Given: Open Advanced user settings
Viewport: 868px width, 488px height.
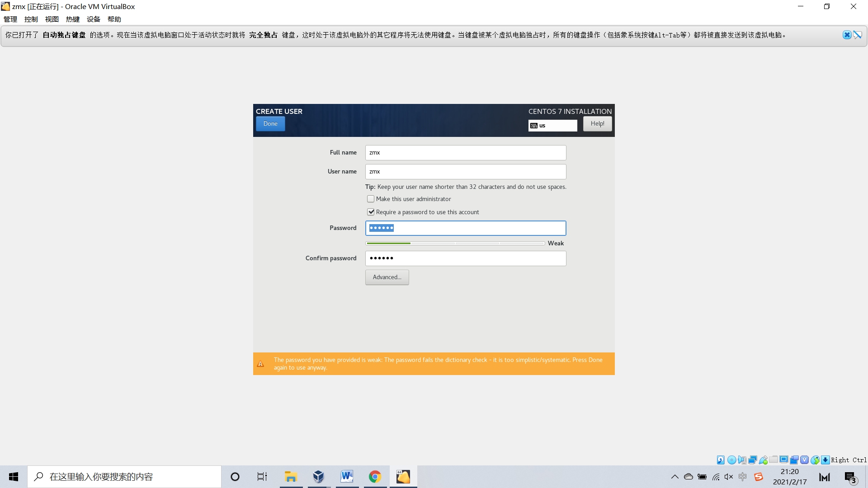Looking at the screenshot, I should 387,277.
